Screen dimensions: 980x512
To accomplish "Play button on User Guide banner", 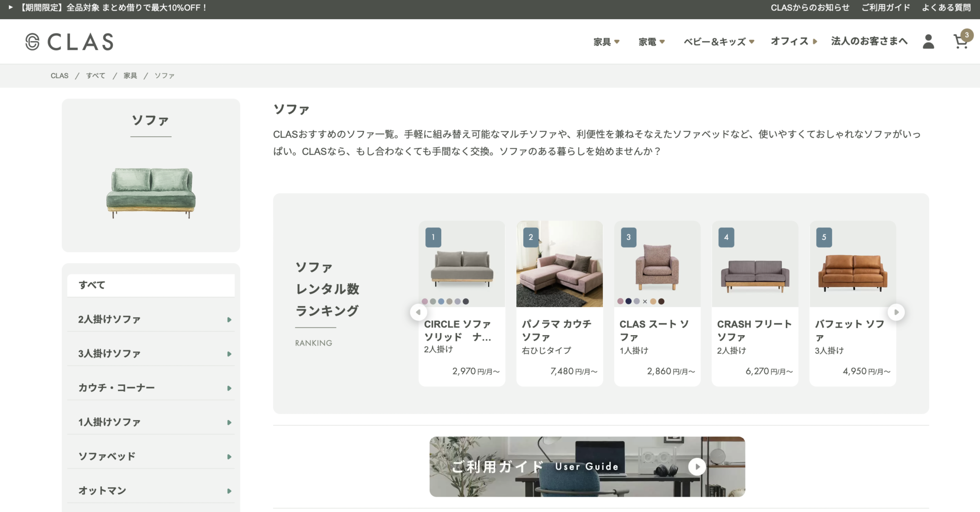I will (x=697, y=467).
